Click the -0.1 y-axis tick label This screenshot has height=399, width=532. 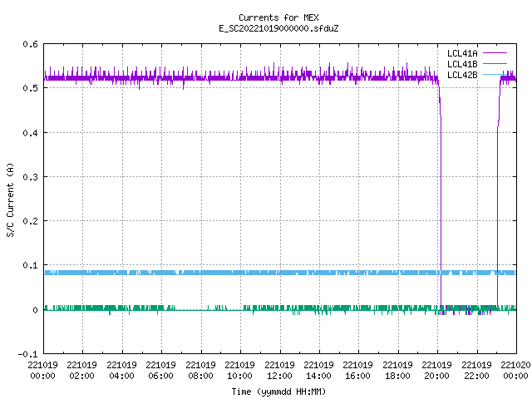(x=27, y=354)
